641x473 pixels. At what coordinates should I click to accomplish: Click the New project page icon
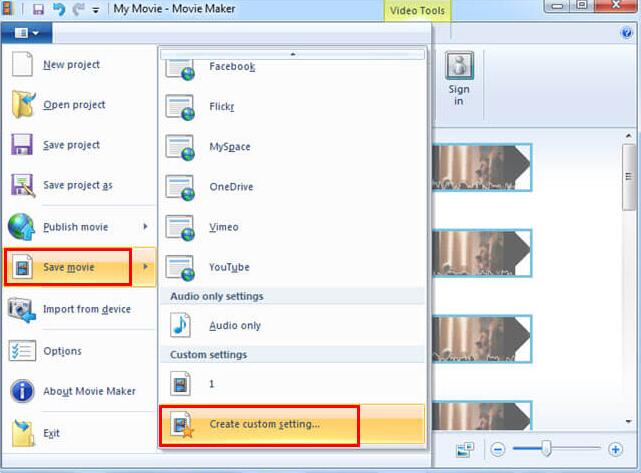click(x=22, y=64)
